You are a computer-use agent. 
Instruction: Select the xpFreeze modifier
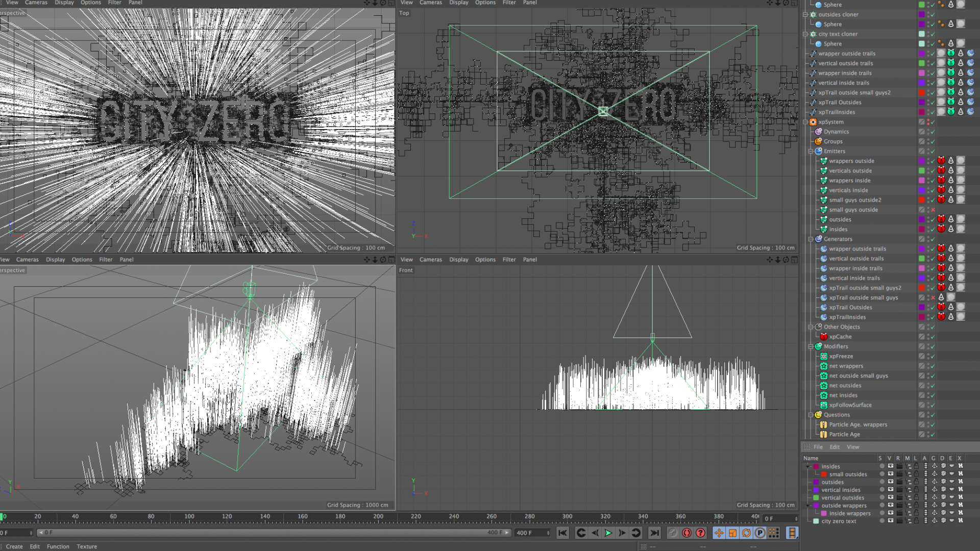841,356
